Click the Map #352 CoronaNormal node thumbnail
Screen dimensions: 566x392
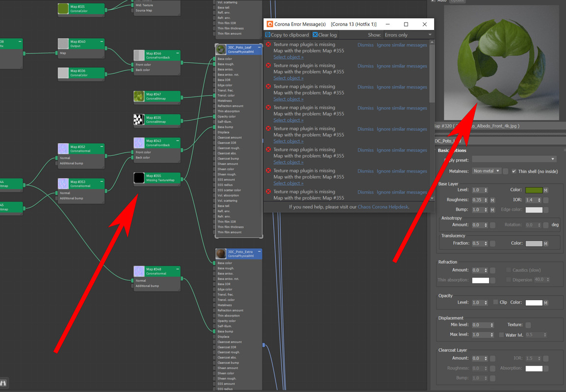[63, 149]
